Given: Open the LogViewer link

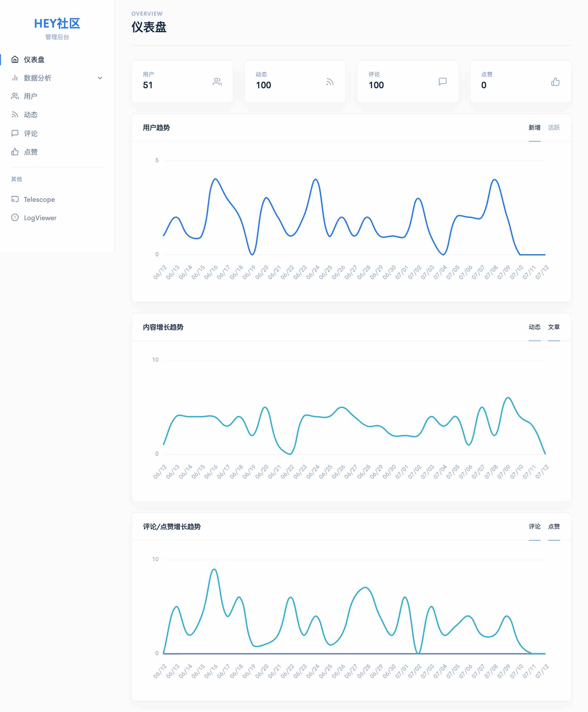Looking at the screenshot, I should [x=40, y=218].
